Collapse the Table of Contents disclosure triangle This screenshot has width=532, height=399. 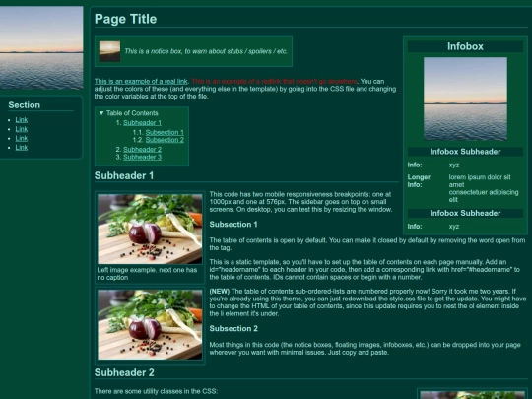coord(101,113)
